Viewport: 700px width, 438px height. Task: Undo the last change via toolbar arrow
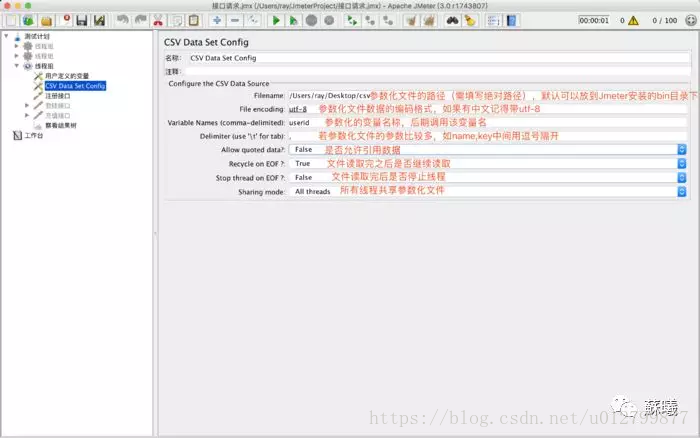click(122, 21)
